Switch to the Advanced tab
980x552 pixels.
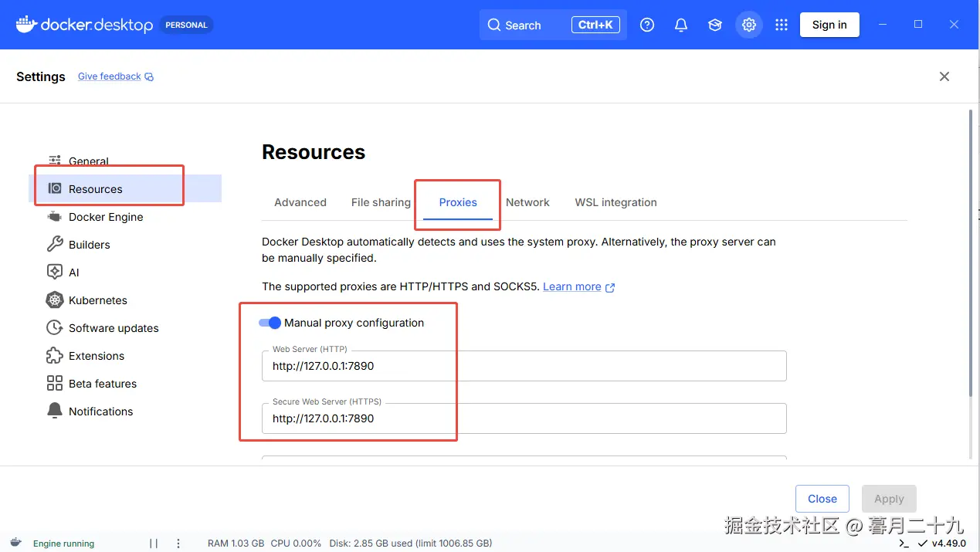click(x=300, y=202)
